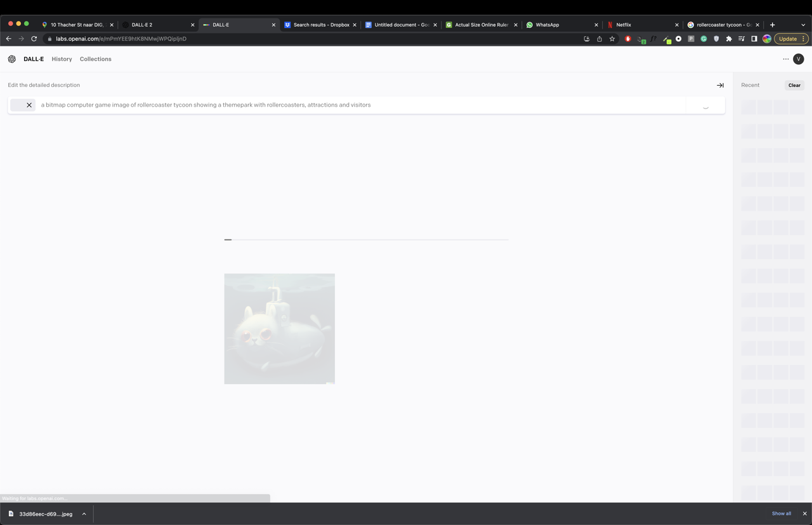The image size is (812, 525).
Task: Bookmark this page with star icon
Action: (x=612, y=39)
